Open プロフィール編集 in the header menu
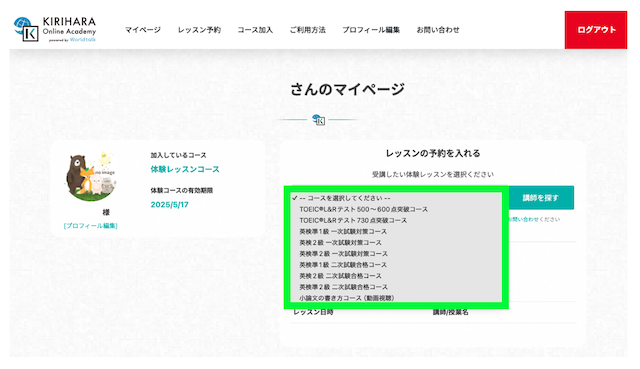Screen dimensions: 640x369 [x=371, y=30]
